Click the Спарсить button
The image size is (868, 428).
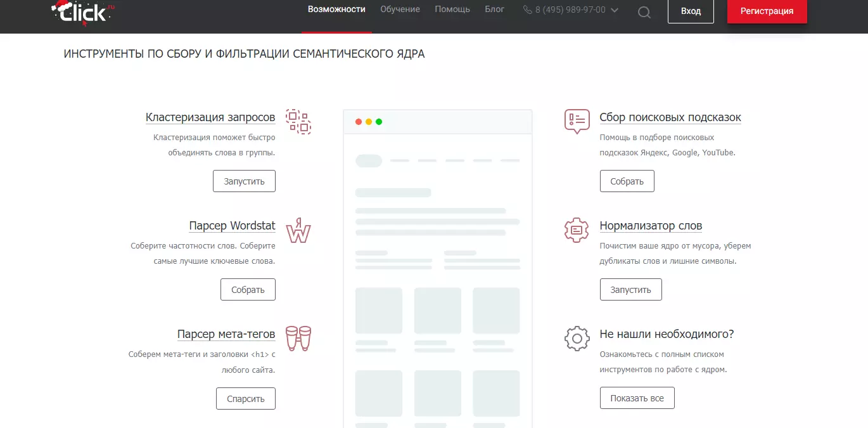click(245, 399)
